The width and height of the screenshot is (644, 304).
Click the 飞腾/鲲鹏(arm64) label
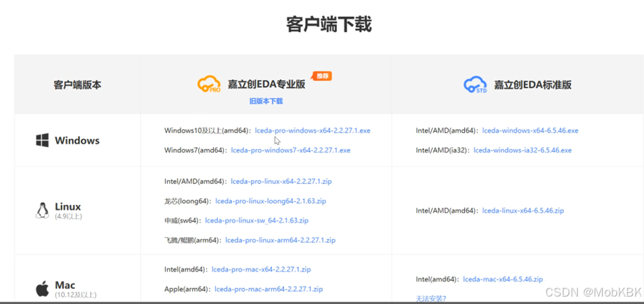(x=192, y=240)
